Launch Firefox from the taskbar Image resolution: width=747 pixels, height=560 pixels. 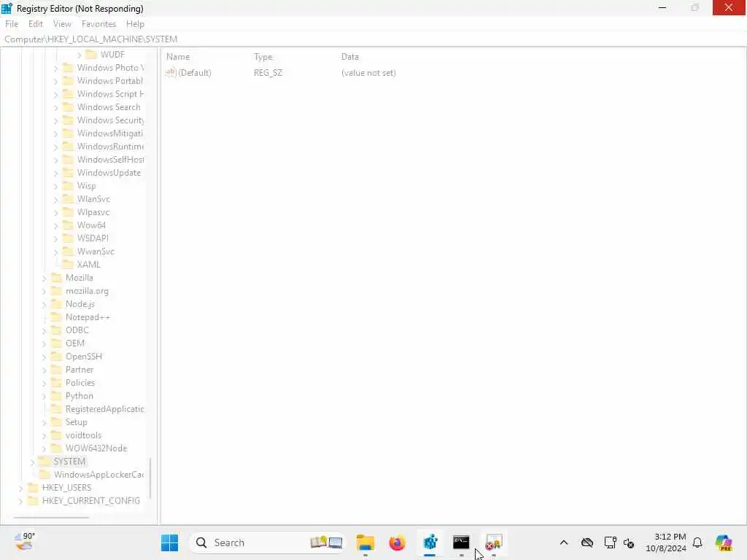(397, 542)
